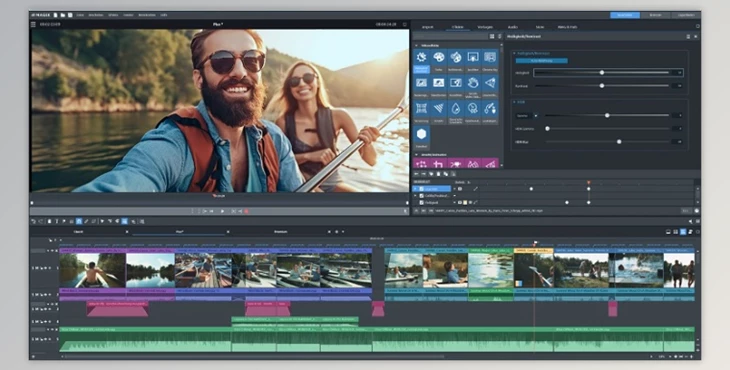Select the Premium timeline tab
The width and height of the screenshot is (730, 370).
[281, 232]
